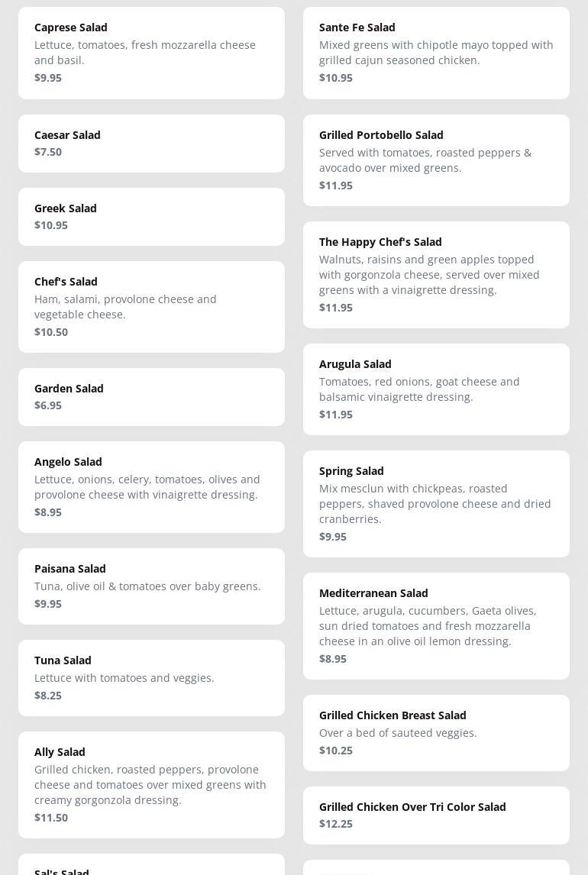Viewport: 588px width, 875px height.
Task: Select the Spring Salad item
Action: (436, 504)
